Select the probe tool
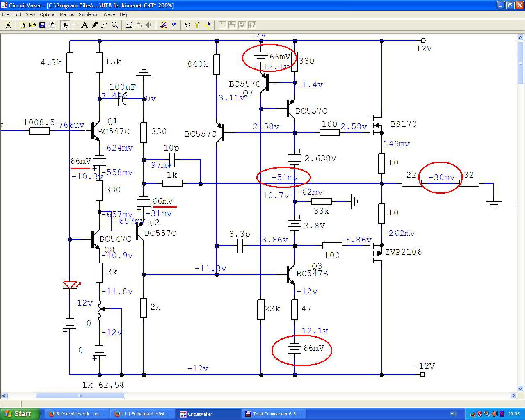 click(105, 25)
